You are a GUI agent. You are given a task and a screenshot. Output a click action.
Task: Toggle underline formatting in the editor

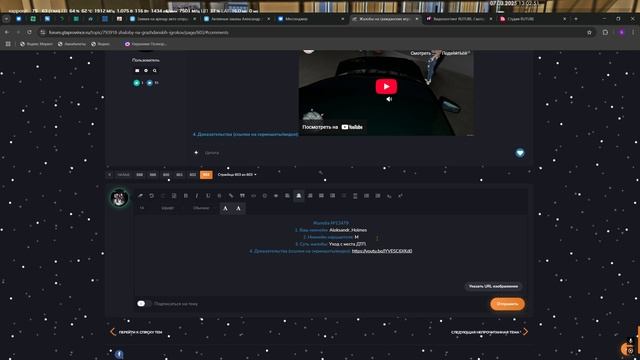[208, 196]
